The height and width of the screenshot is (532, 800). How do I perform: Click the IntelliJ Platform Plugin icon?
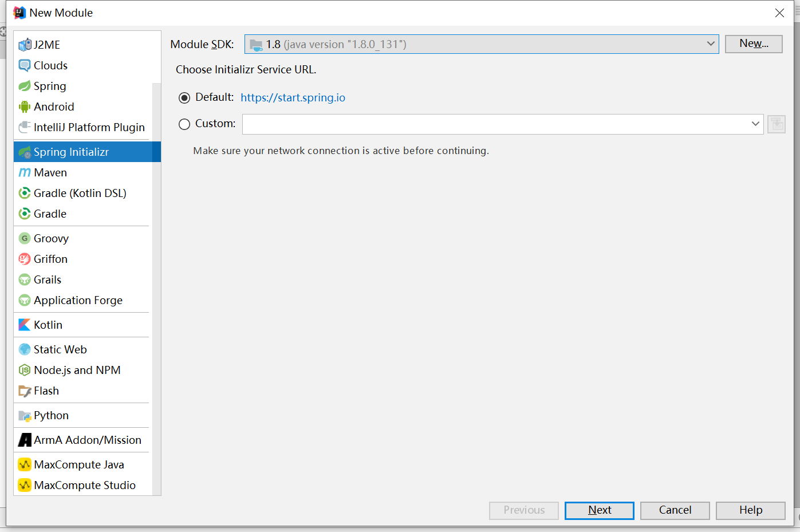(x=25, y=127)
